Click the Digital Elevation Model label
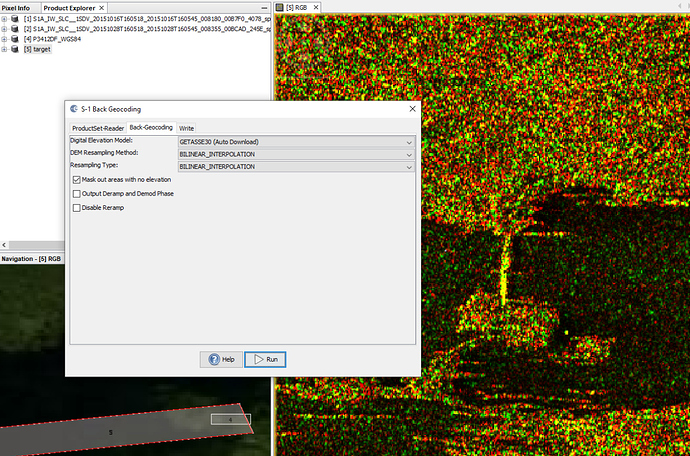690x456 pixels. coord(101,140)
